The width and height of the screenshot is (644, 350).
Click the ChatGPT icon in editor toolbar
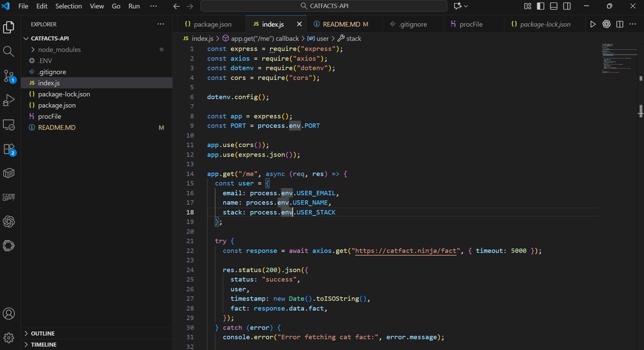point(606,24)
